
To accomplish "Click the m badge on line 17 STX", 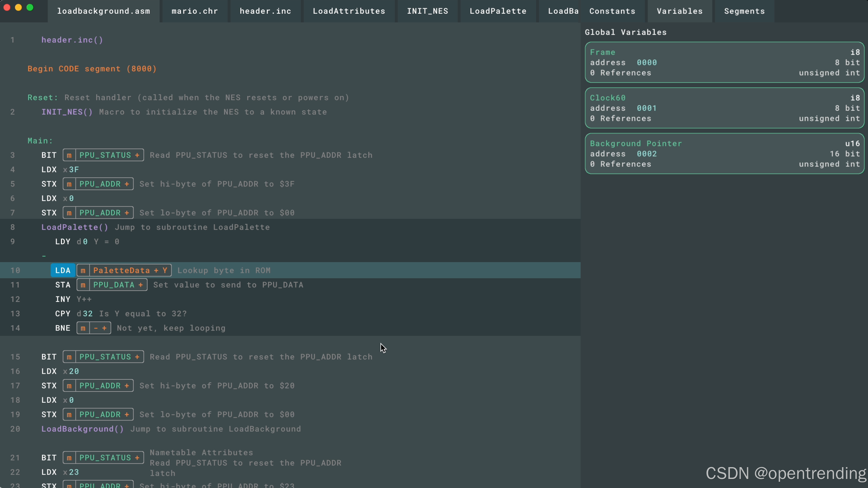I will pyautogui.click(x=69, y=386).
